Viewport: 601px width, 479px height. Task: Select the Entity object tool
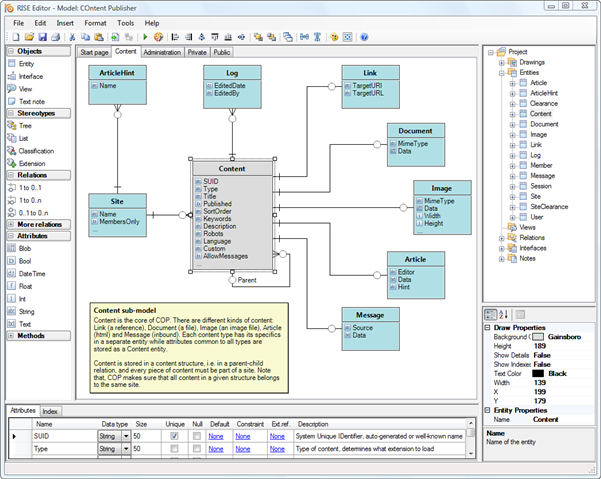pos(26,64)
